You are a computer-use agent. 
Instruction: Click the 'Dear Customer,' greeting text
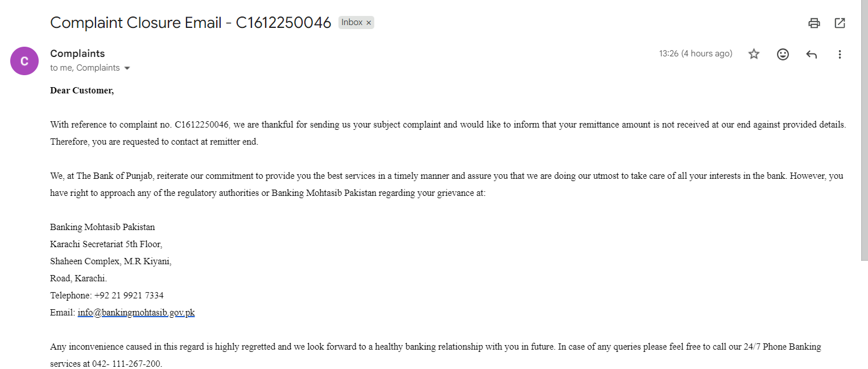pyautogui.click(x=82, y=91)
